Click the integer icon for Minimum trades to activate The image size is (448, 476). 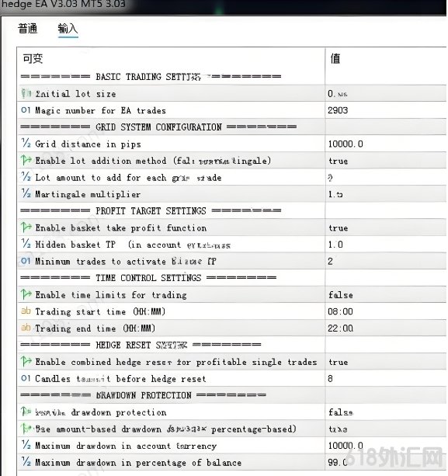click(26, 261)
